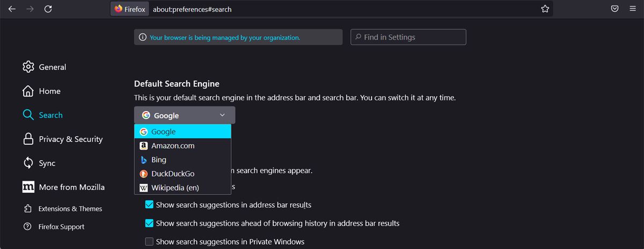Click the Extensions & Themes puzzle icon

coord(28,209)
